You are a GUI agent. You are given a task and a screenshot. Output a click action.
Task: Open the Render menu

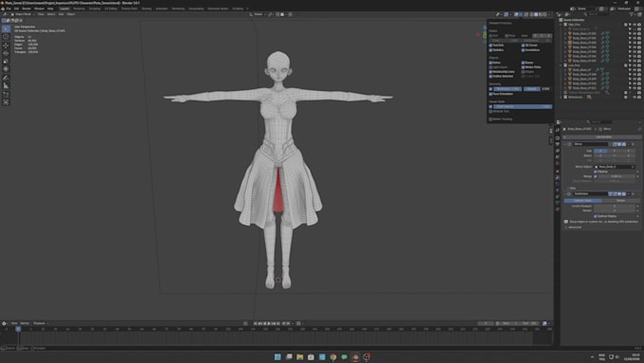27,9
